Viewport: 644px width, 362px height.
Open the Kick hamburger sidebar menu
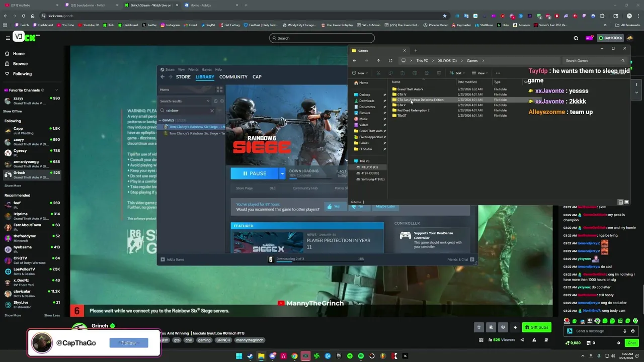pyautogui.click(x=8, y=38)
